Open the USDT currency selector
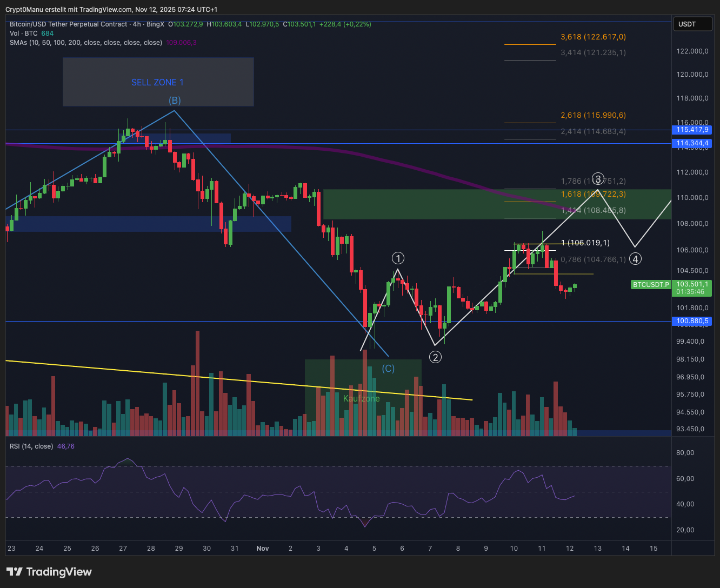The image size is (720, 588). [x=687, y=24]
